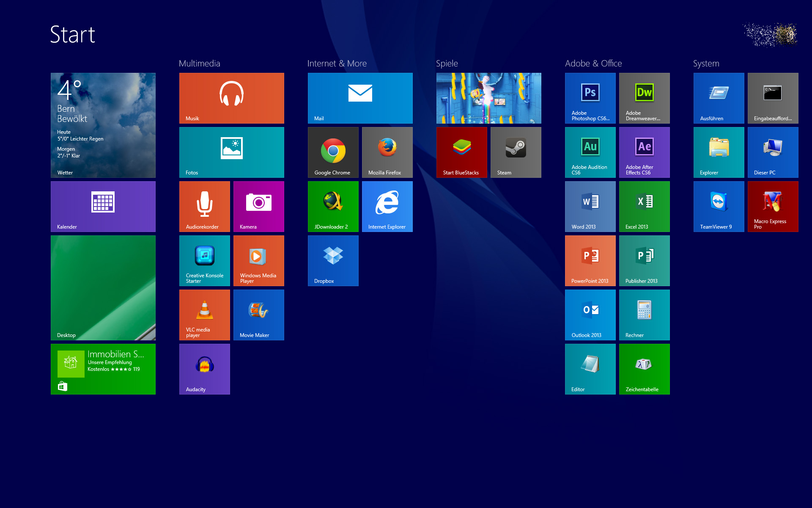Click the user account picture at top right
This screenshot has width=812, height=508.
click(x=771, y=35)
